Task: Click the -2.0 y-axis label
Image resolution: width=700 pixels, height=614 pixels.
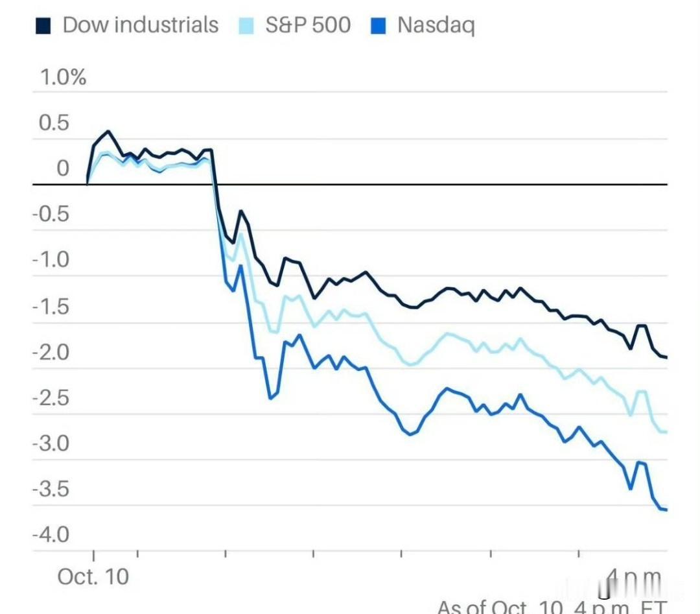Action: tap(51, 353)
